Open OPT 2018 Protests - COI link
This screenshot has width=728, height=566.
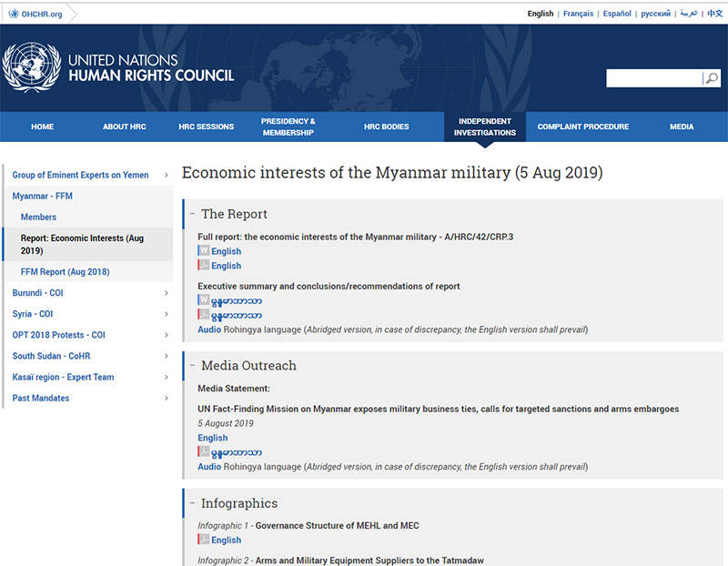tap(58, 335)
